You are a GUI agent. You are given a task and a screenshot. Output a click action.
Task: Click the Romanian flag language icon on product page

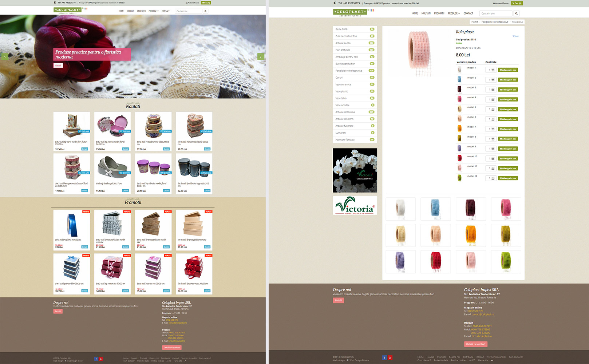(372, 10)
